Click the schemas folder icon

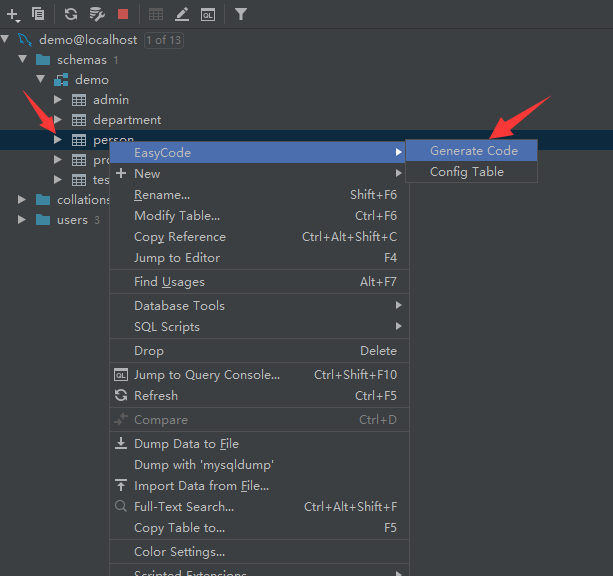pyautogui.click(x=43, y=60)
